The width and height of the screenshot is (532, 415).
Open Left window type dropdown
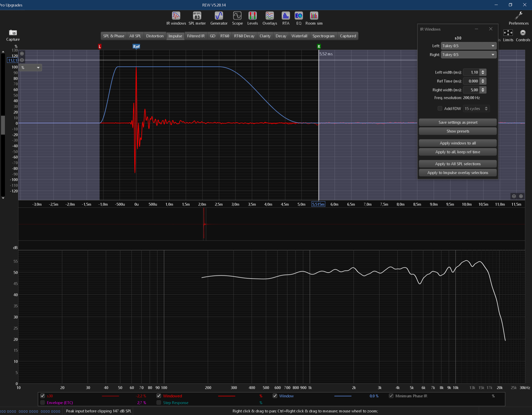tap(469, 46)
